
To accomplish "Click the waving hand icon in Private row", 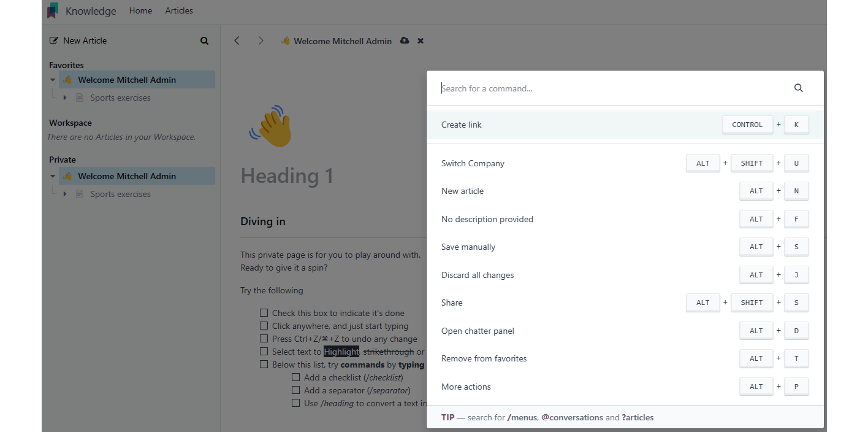I will [x=67, y=176].
